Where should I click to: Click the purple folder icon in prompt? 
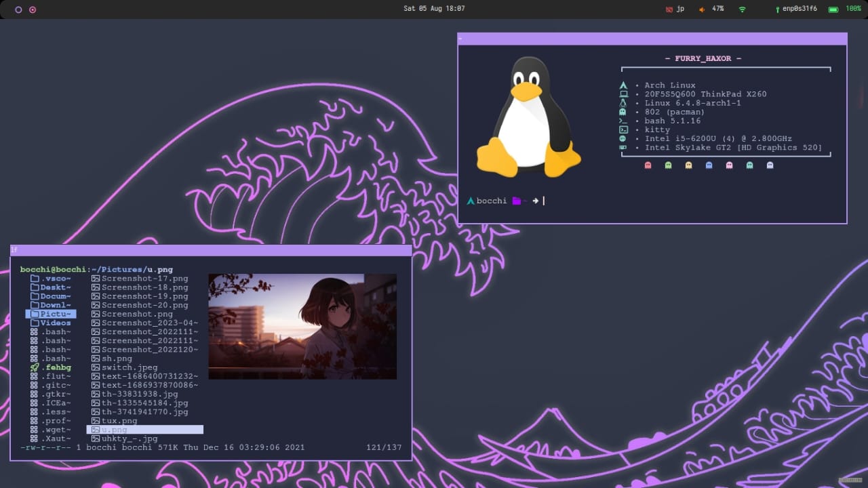pyautogui.click(x=517, y=201)
